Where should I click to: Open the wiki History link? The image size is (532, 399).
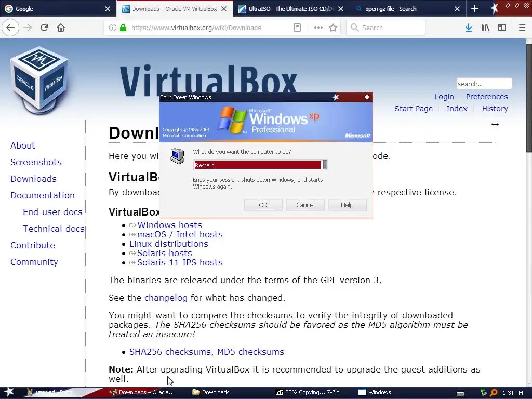[x=495, y=109]
